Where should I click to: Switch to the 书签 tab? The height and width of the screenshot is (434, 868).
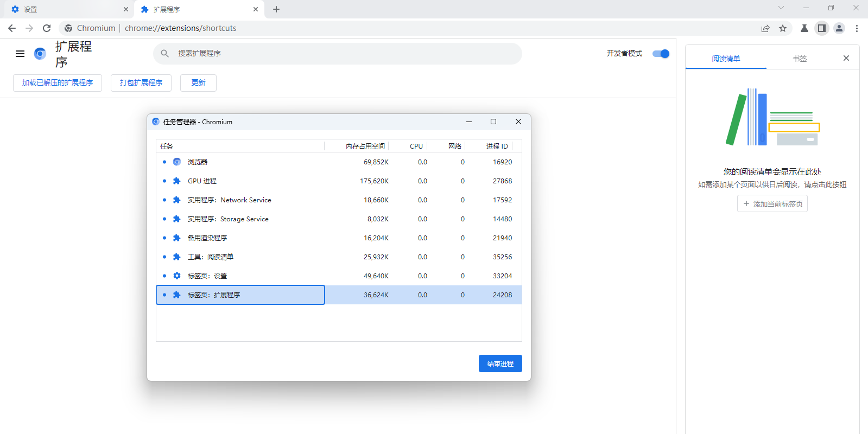[x=799, y=59]
